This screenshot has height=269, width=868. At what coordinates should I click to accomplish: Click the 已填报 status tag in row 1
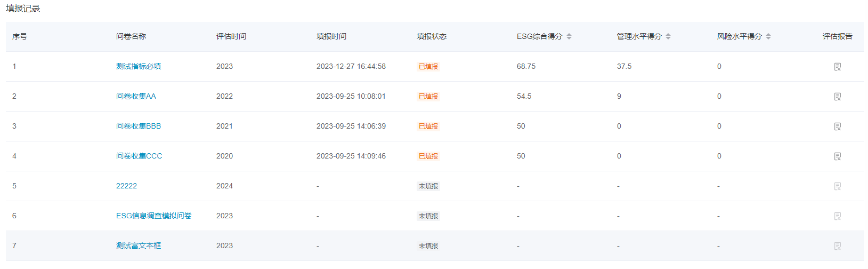428,67
